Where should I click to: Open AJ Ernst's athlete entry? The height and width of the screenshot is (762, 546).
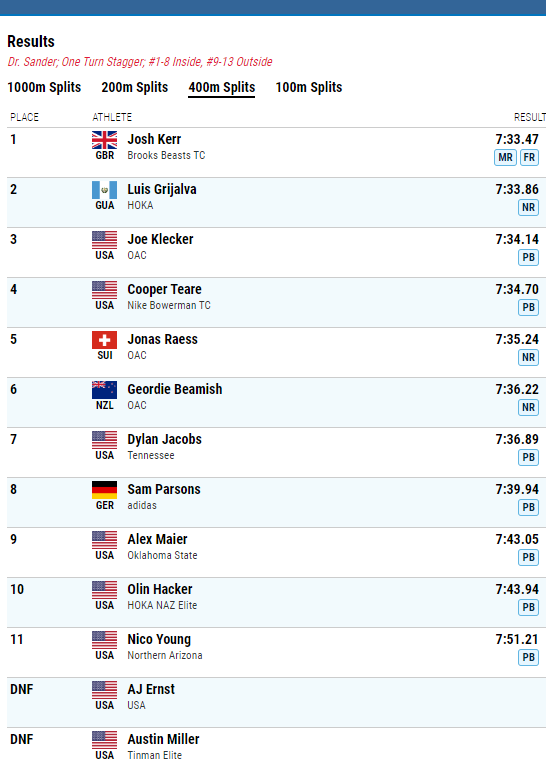(x=151, y=690)
